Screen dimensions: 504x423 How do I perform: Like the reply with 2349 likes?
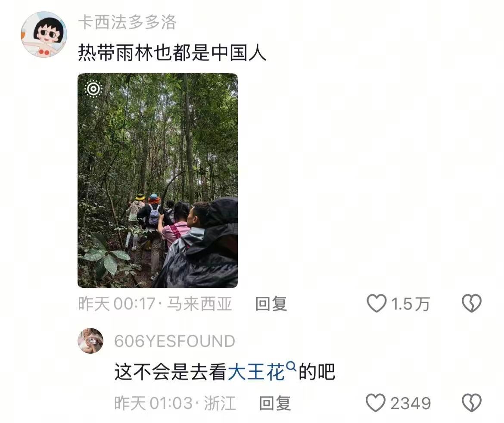[376, 403]
